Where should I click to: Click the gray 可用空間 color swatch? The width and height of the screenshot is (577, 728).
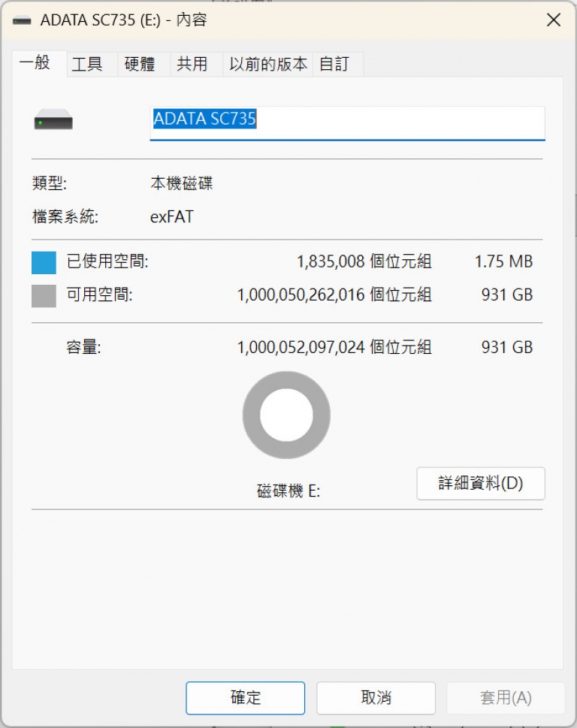[x=44, y=295]
